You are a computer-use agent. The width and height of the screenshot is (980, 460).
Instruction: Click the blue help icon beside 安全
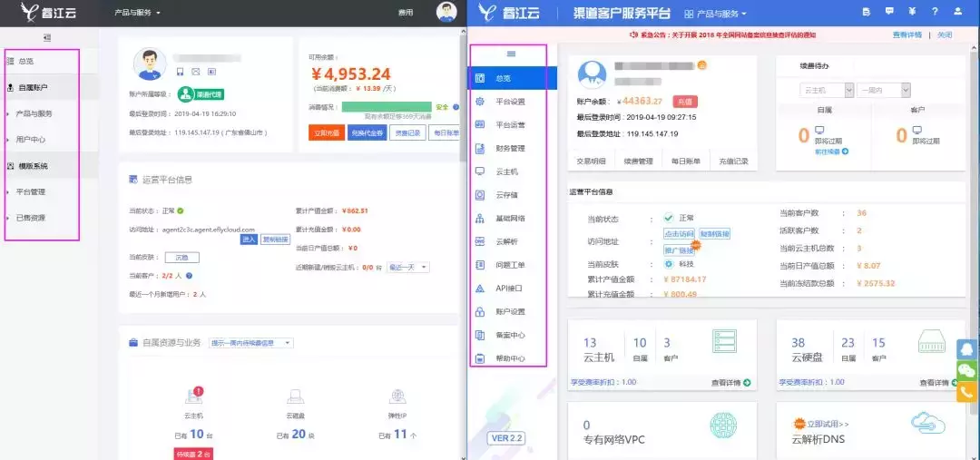456,107
